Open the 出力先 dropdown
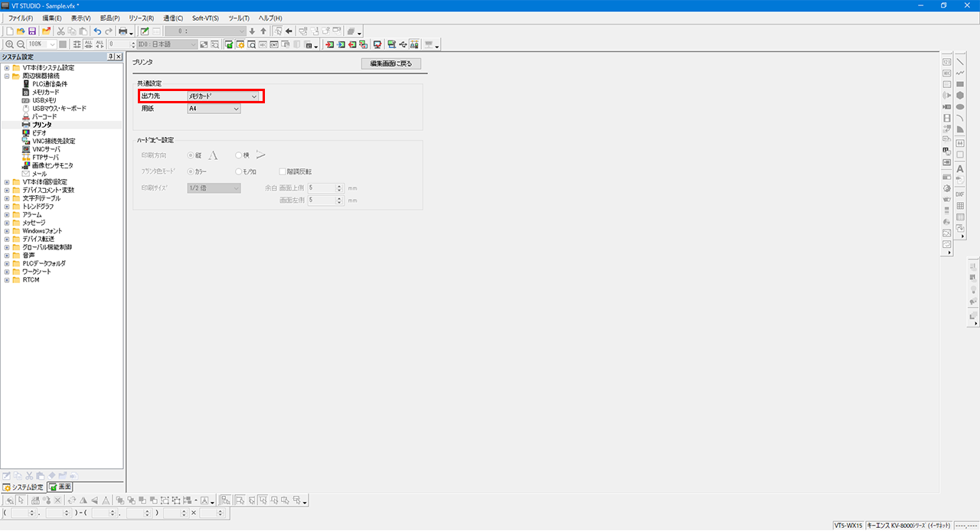 [x=224, y=96]
